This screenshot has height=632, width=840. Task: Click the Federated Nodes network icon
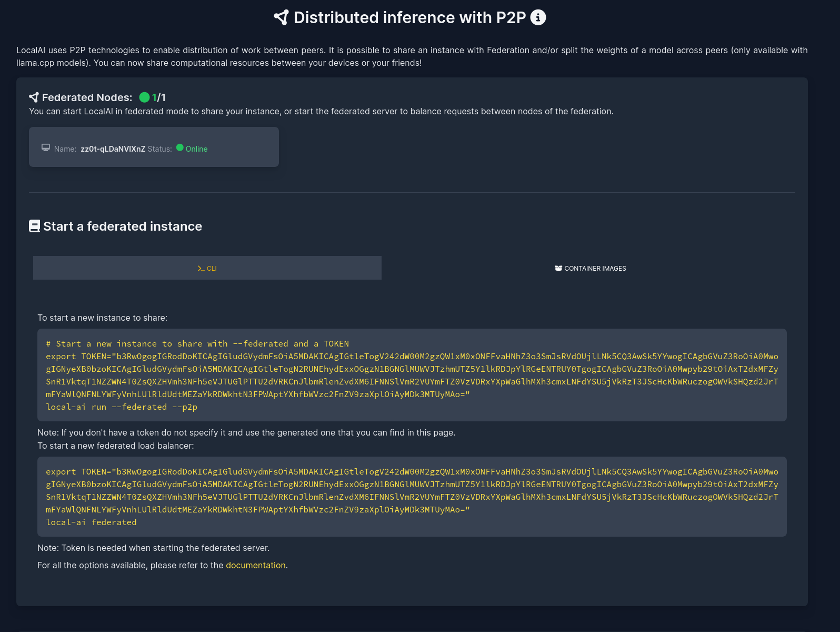[x=34, y=97]
